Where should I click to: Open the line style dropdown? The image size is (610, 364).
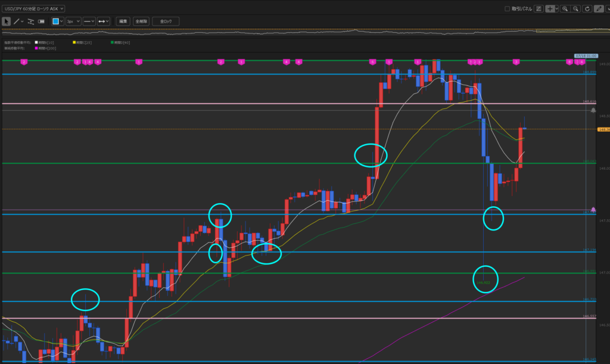(89, 21)
